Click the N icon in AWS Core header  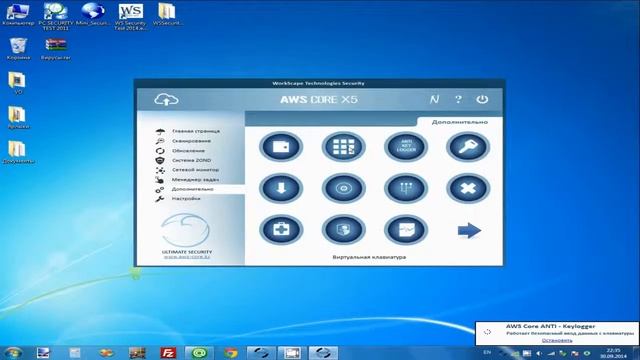[x=434, y=99]
